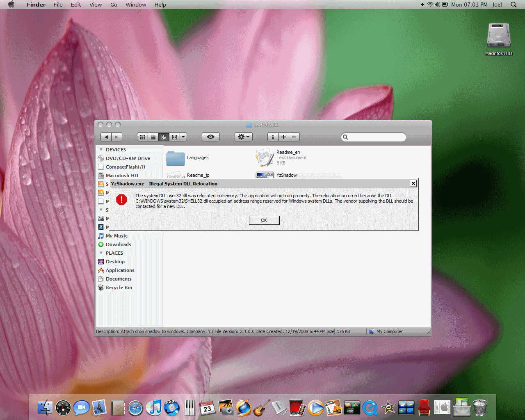Click the info (i) toolbar button
525x420 pixels.
(273, 137)
